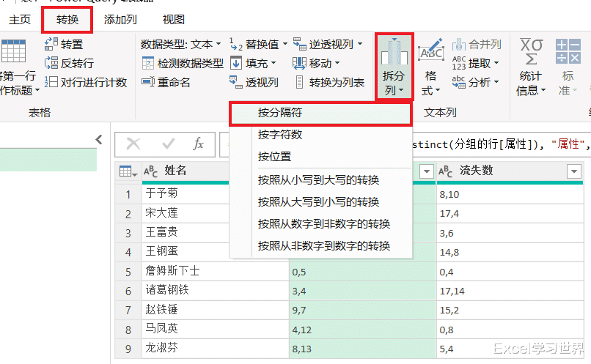The height and width of the screenshot is (364, 591).
Task: Click the 替换值 replace values icon
Action: (236, 45)
